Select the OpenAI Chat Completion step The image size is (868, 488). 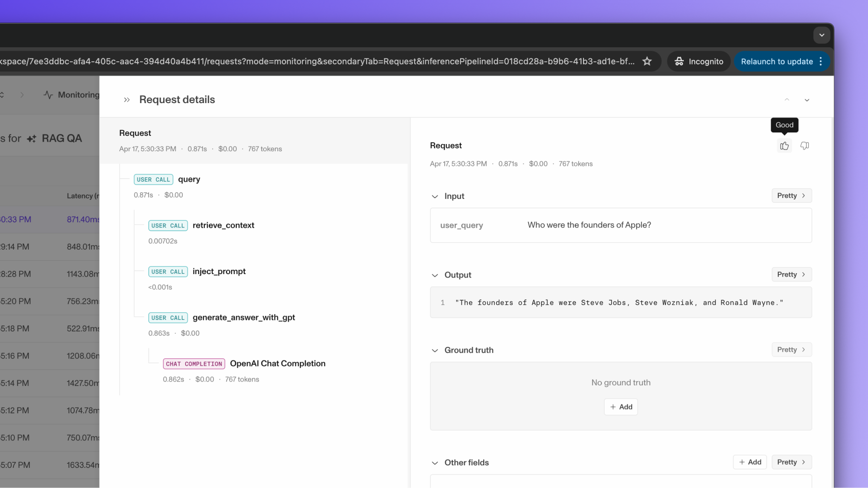coord(278,364)
